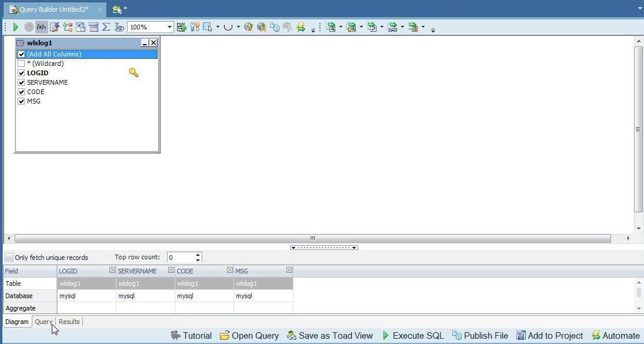Uncheck the CODE column checkbox
The image size is (644, 344).
pyautogui.click(x=21, y=92)
